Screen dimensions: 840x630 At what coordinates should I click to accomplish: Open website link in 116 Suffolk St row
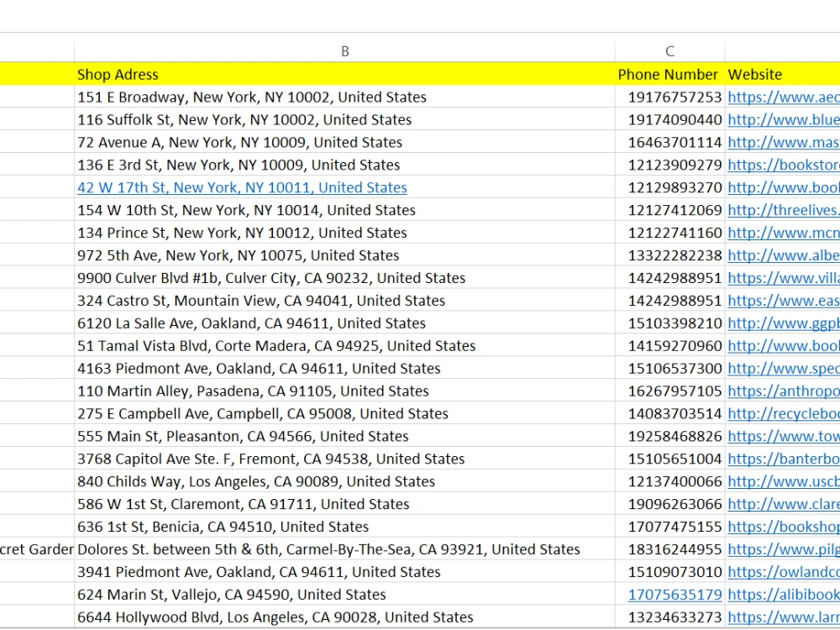click(x=783, y=119)
